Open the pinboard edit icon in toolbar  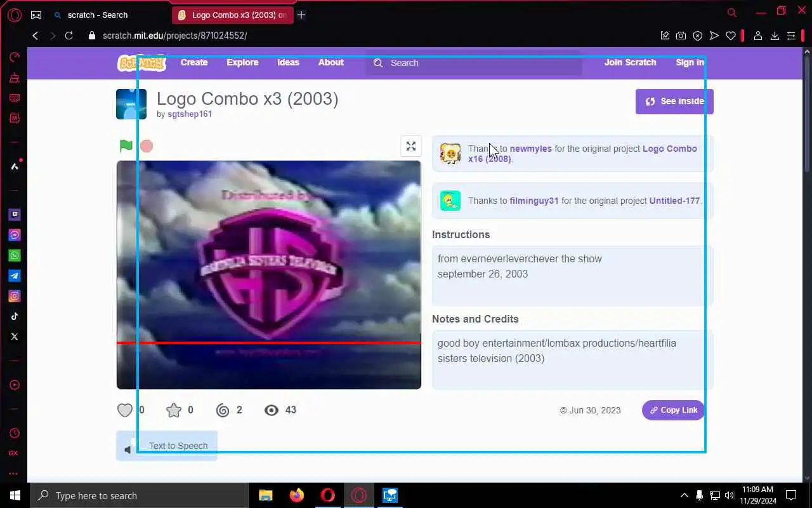(665, 36)
